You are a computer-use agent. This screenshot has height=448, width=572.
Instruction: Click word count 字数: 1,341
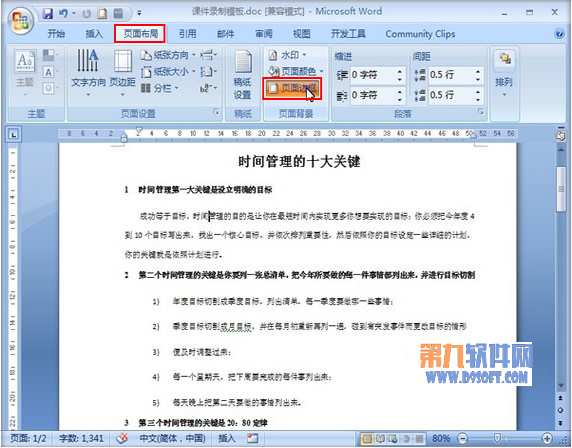tap(81, 438)
